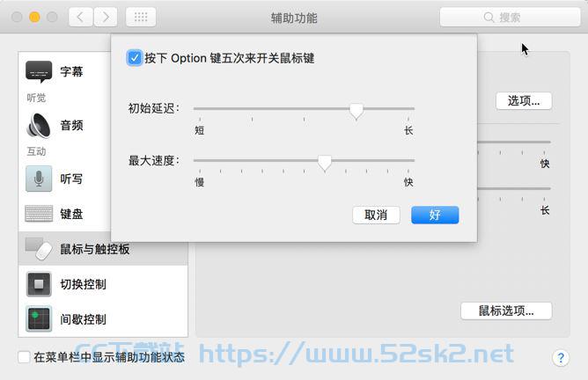Select the 字幕 captions icon in sidebar
Screen dimensions: 588x380
[x=39, y=71]
